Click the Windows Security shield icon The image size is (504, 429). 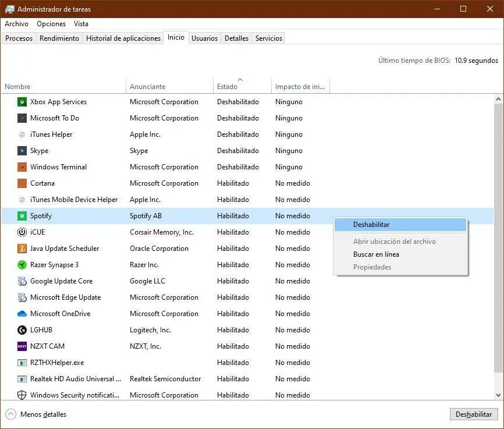coord(22,395)
